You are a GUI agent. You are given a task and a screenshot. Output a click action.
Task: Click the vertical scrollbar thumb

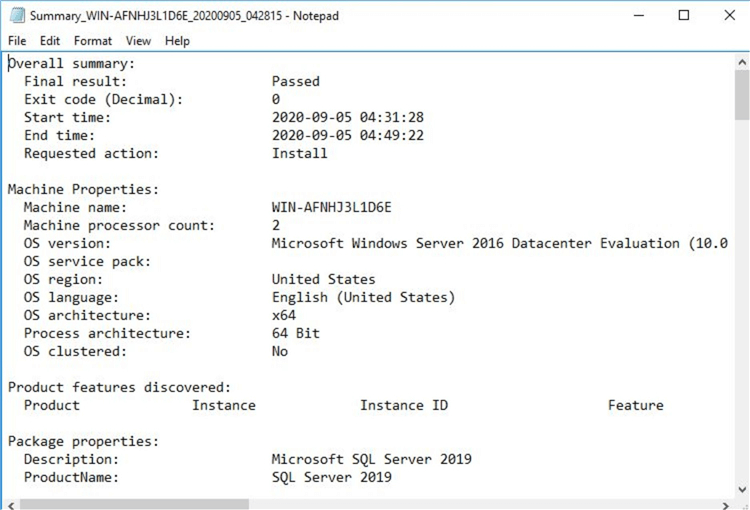[x=741, y=95]
